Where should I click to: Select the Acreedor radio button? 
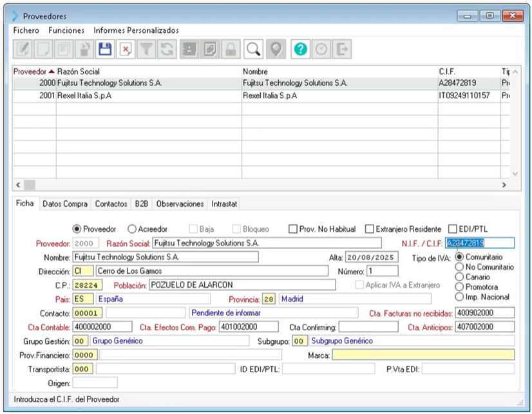pyautogui.click(x=132, y=229)
